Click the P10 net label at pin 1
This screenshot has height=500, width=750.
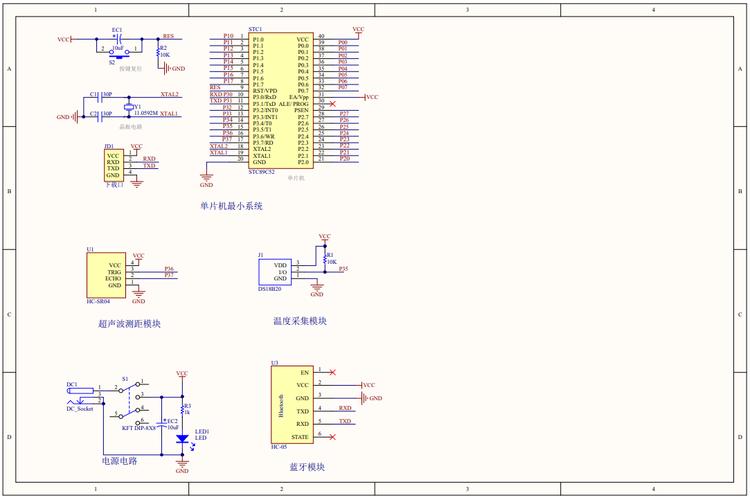pyautogui.click(x=228, y=36)
